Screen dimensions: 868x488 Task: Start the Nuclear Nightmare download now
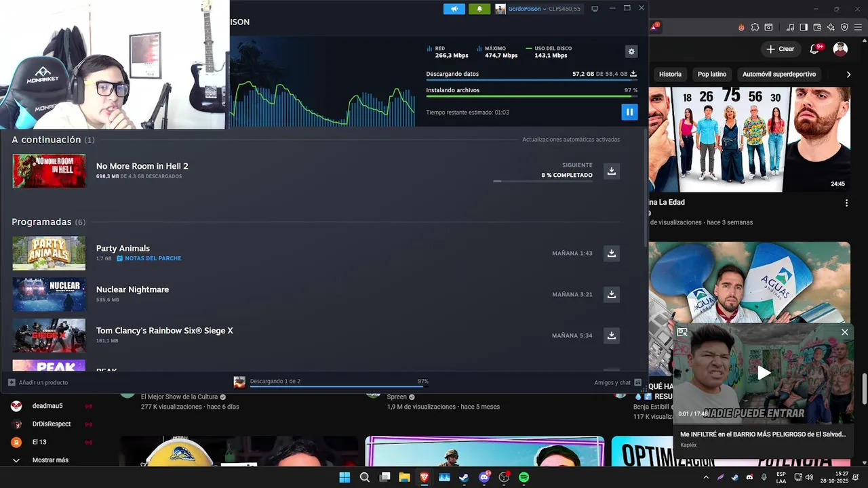click(x=611, y=294)
